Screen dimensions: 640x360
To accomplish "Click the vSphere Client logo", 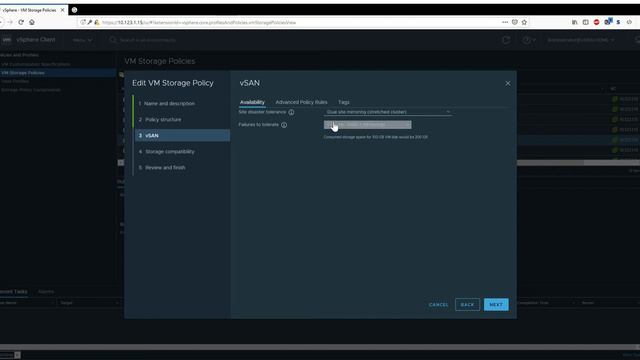I will pos(29,40).
